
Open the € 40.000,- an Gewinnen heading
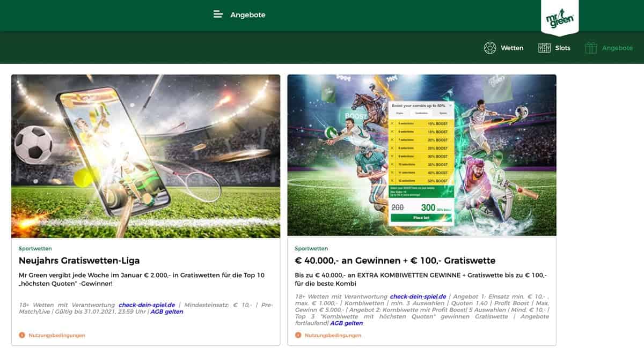395,261
